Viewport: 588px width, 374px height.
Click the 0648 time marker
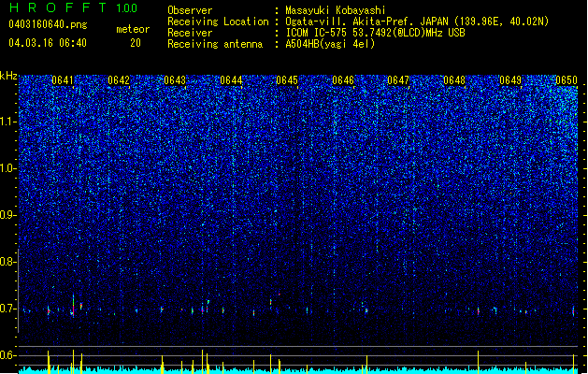[454, 80]
